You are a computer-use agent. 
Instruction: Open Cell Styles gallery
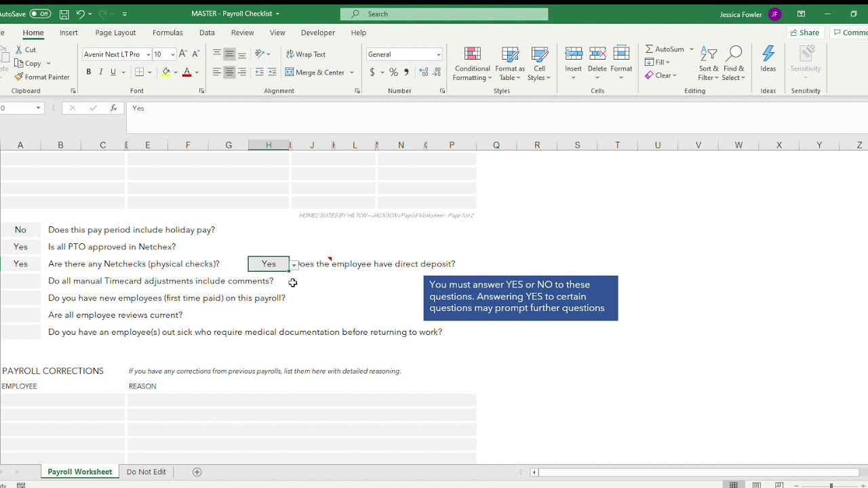coord(540,64)
